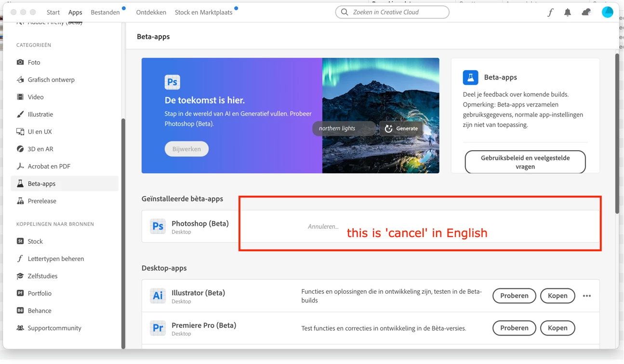Open the Bestanden tab
Viewport: 624px width, 364px height.
105,12
